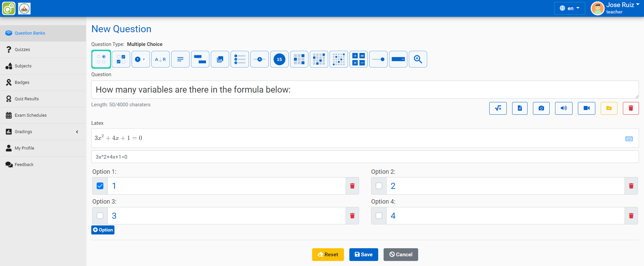The image size is (644, 266).
Task: Mark Option 3 as the correct answer
Action: [100, 216]
